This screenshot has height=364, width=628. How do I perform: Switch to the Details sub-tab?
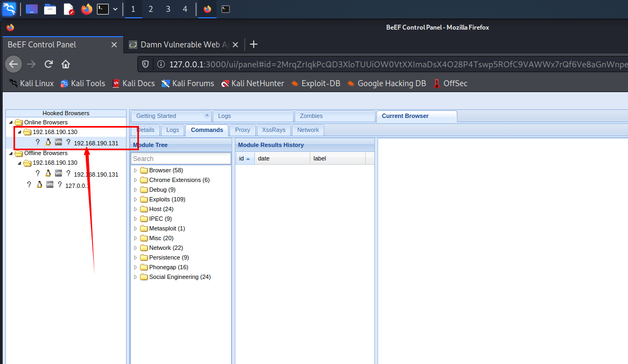pyautogui.click(x=145, y=130)
